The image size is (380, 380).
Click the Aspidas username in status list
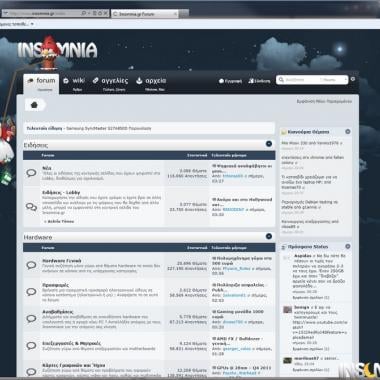tap(303, 256)
